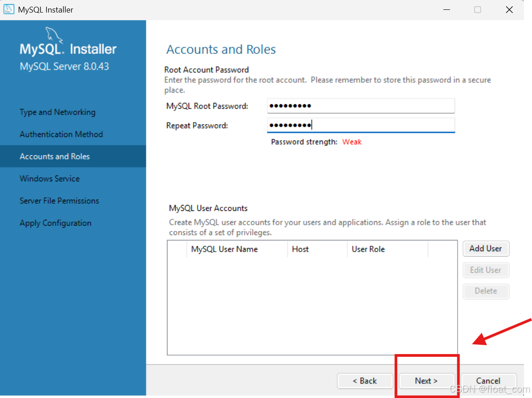
Task: Click the Edit User button
Action: (485, 270)
